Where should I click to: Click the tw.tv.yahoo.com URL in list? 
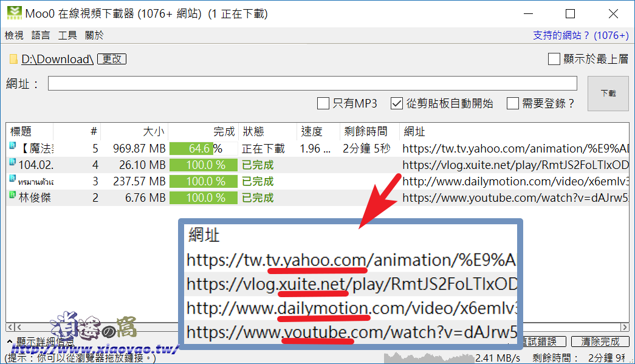point(515,149)
